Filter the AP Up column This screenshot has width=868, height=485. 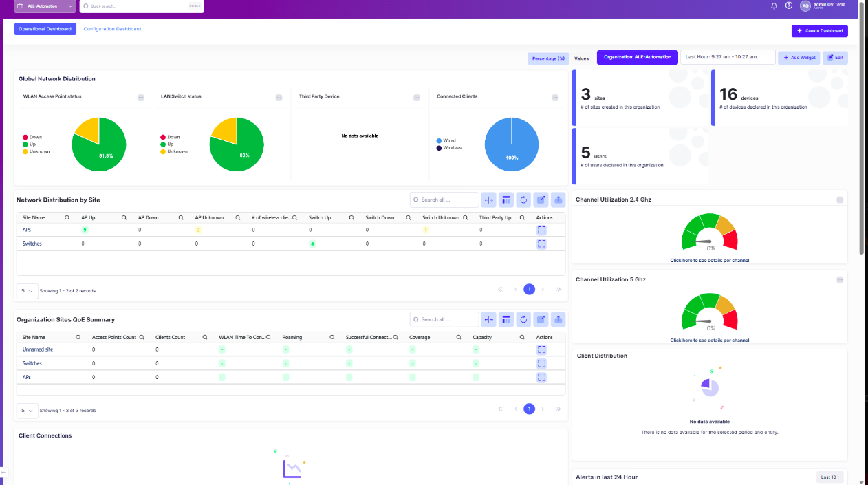pyautogui.click(x=124, y=217)
